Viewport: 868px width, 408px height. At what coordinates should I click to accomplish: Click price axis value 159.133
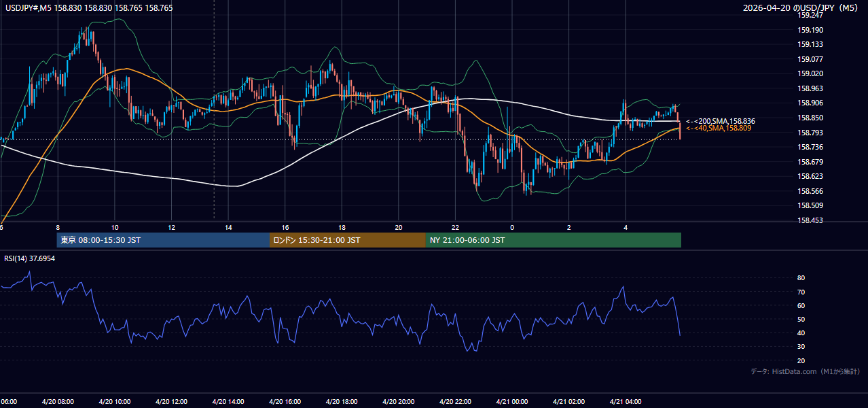click(810, 44)
